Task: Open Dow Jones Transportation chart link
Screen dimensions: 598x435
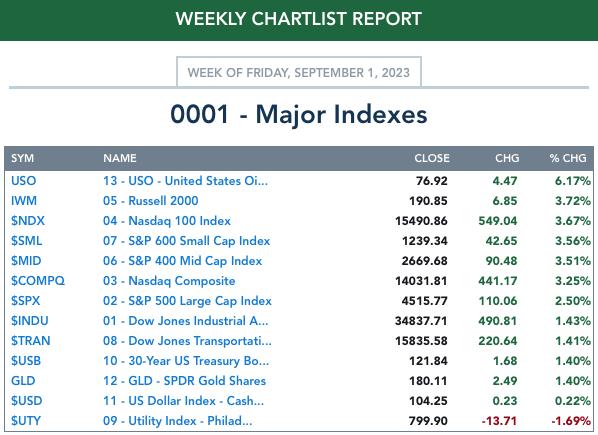Action: (x=187, y=340)
